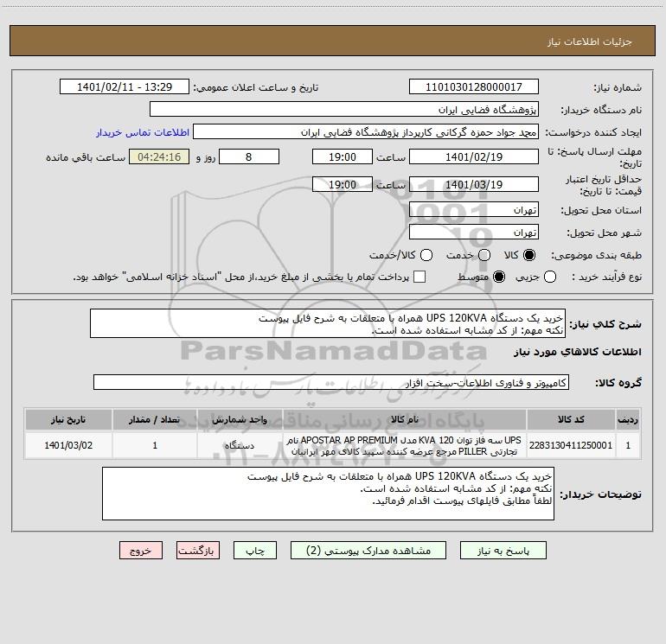Click the row number cell in the UPS APOSTAR row
The image size is (666, 644).
pyautogui.click(x=628, y=445)
